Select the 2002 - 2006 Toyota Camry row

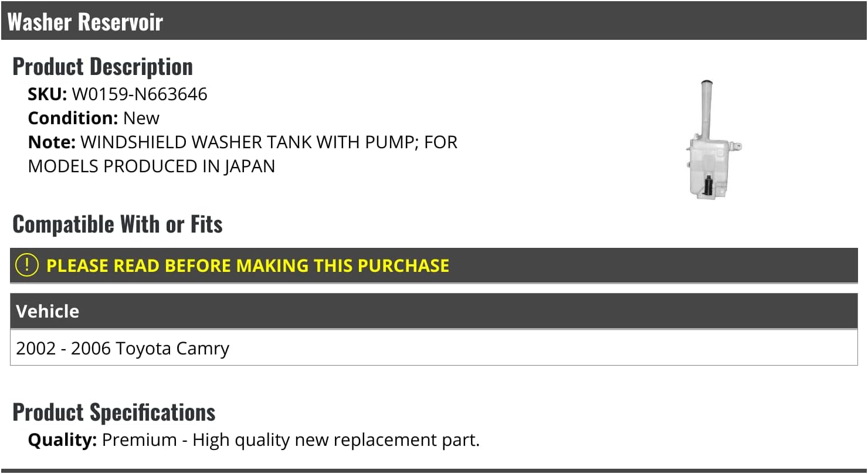tap(123, 349)
